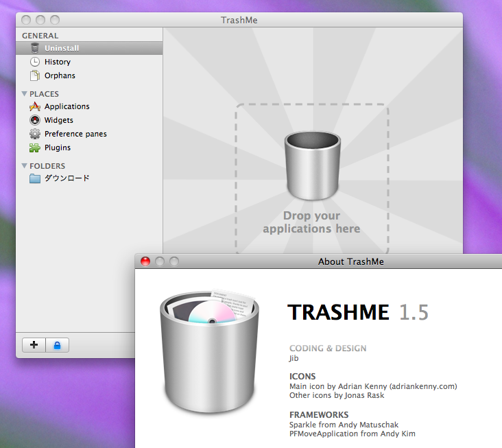This screenshot has height=448, width=502.
Task: Click the Applications icon under Places
Action: [35, 106]
